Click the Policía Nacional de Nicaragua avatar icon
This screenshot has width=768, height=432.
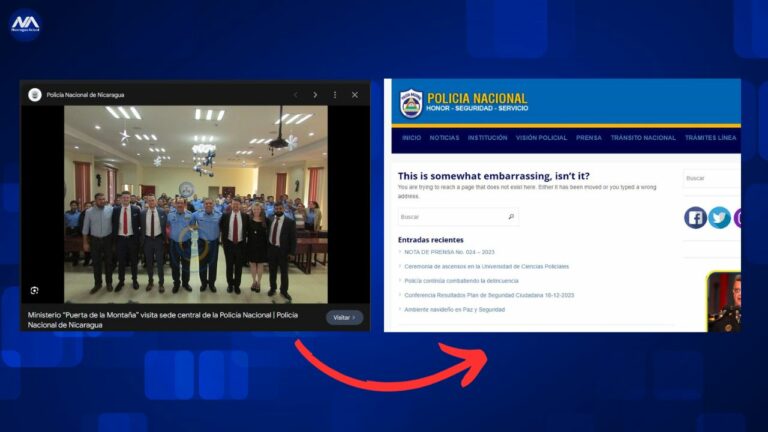(35, 95)
